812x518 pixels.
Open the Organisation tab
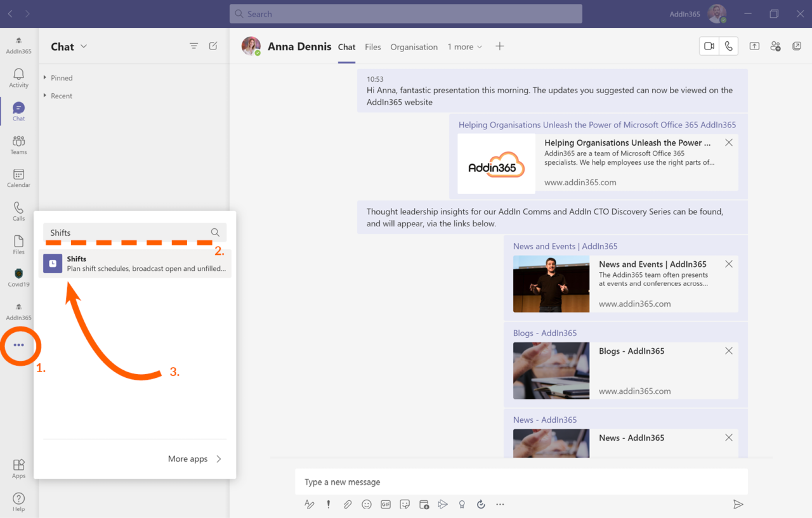coord(414,46)
